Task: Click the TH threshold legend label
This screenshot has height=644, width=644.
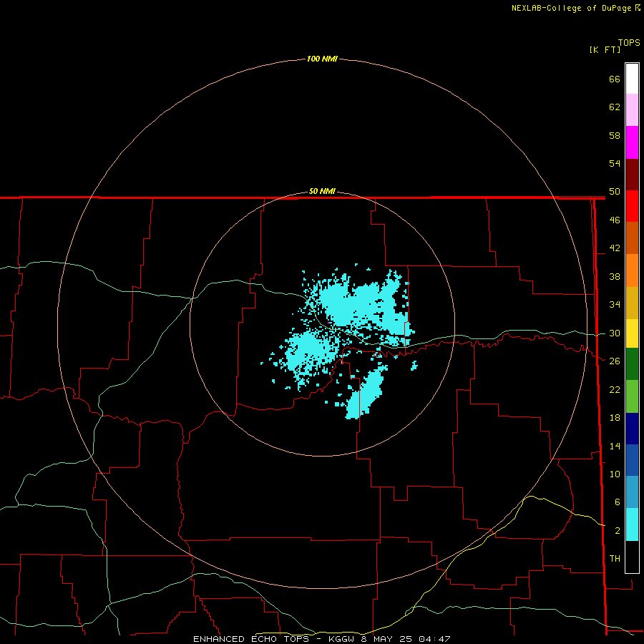Action: click(615, 558)
